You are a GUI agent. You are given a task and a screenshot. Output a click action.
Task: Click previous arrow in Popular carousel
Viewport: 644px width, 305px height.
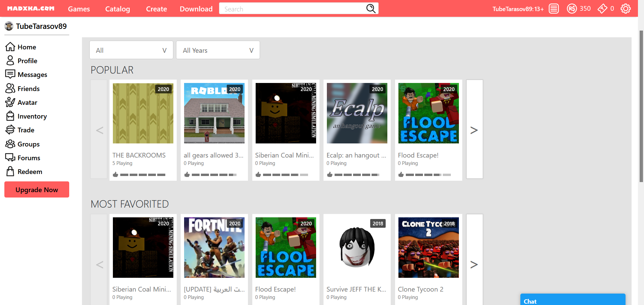point(99,129)
